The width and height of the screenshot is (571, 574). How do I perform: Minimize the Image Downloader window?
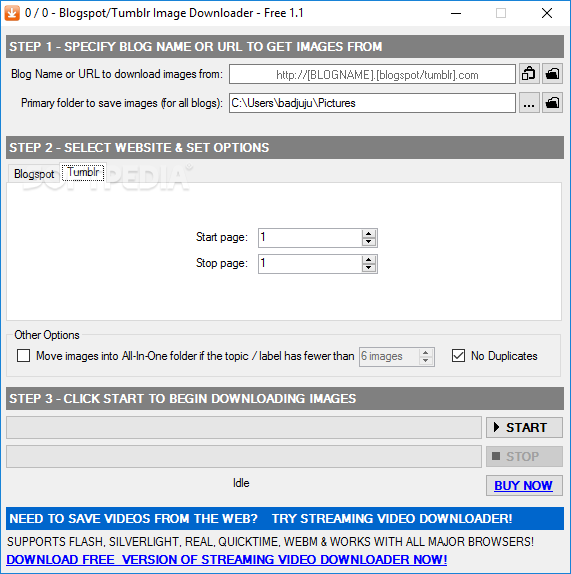[456, 13]
